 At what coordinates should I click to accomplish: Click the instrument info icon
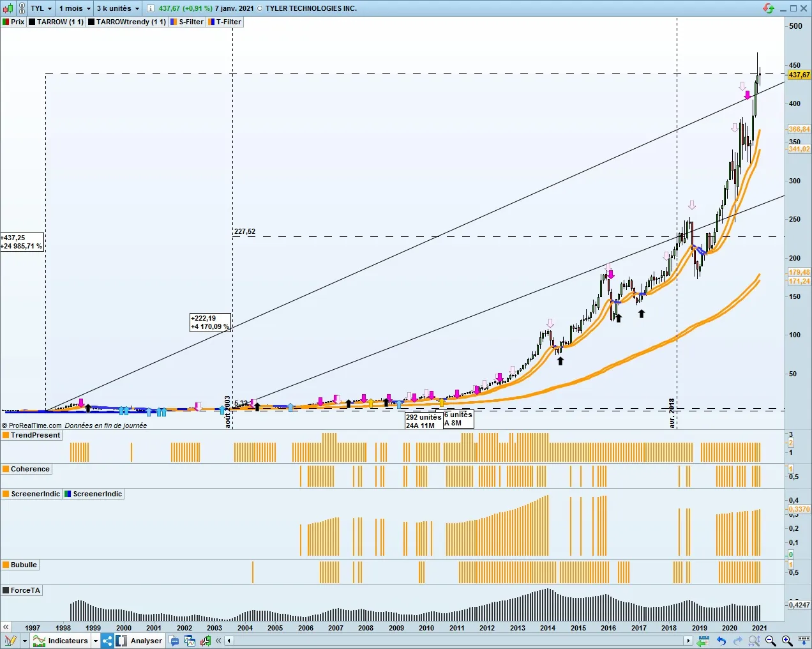(150, 8)
